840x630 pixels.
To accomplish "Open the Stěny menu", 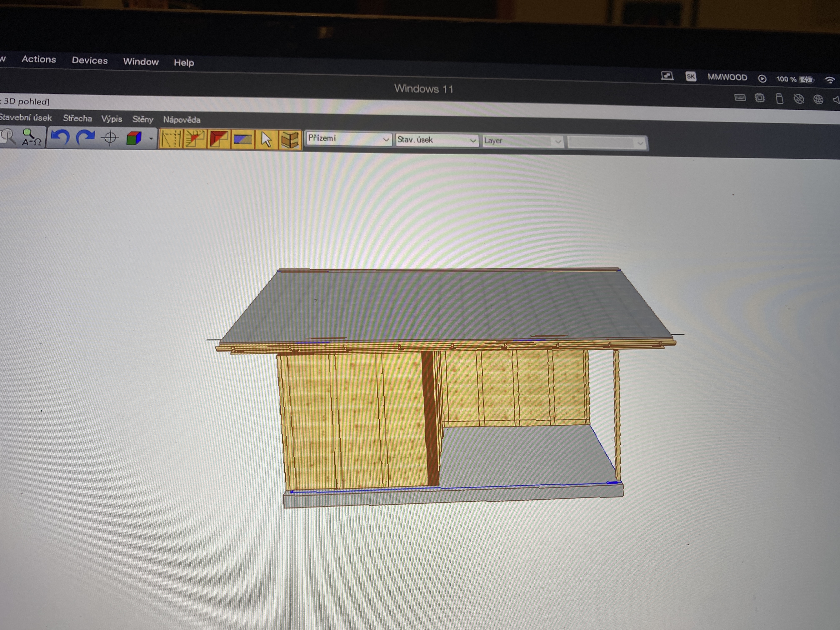I will click(x=143, y=119).
